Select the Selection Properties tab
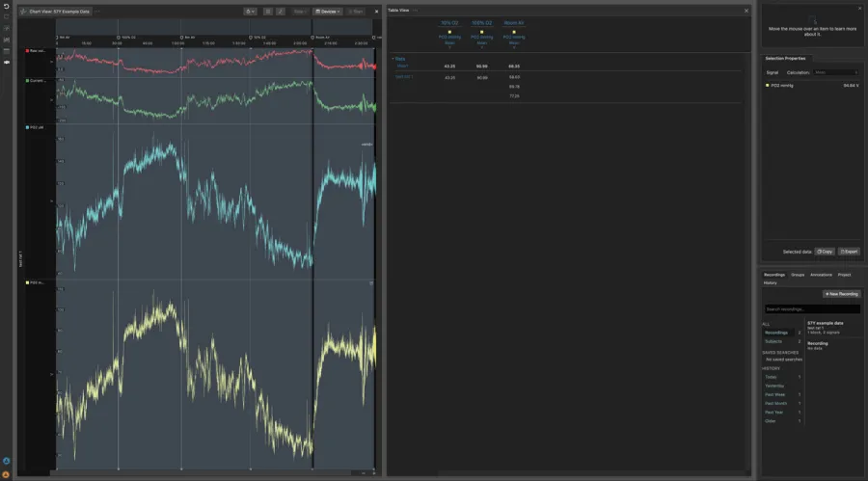The width and height of the screenshot is (868, 481). click(785, 58)
